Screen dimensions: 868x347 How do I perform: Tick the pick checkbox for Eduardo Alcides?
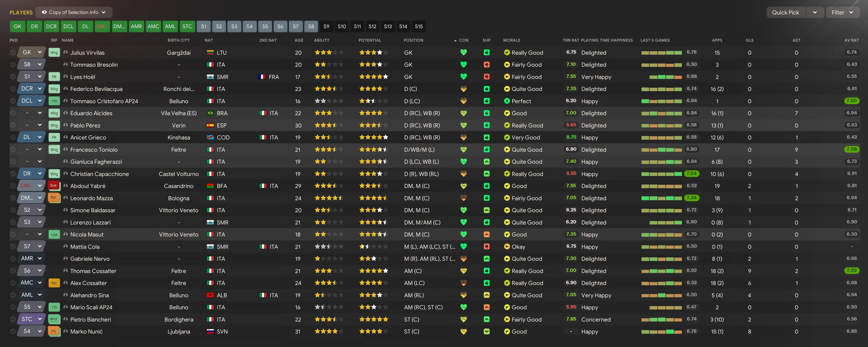click(x=13, y=113)
